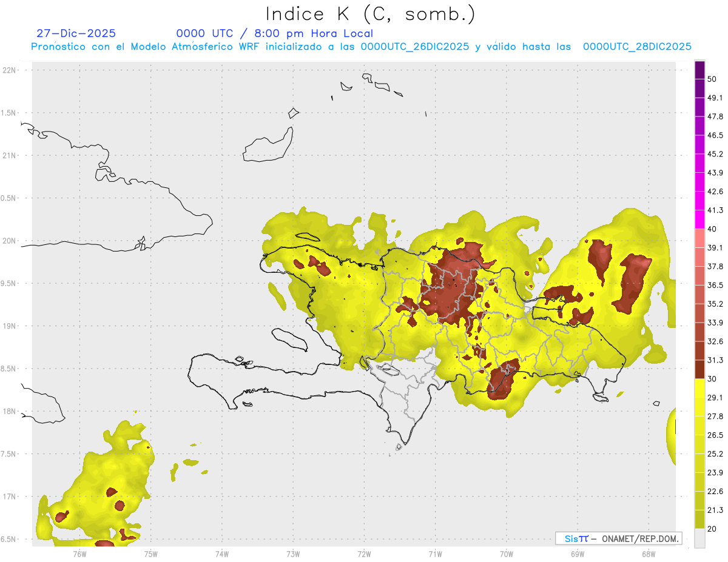Click the '31.3' colorbar value

tap(715, 360)
